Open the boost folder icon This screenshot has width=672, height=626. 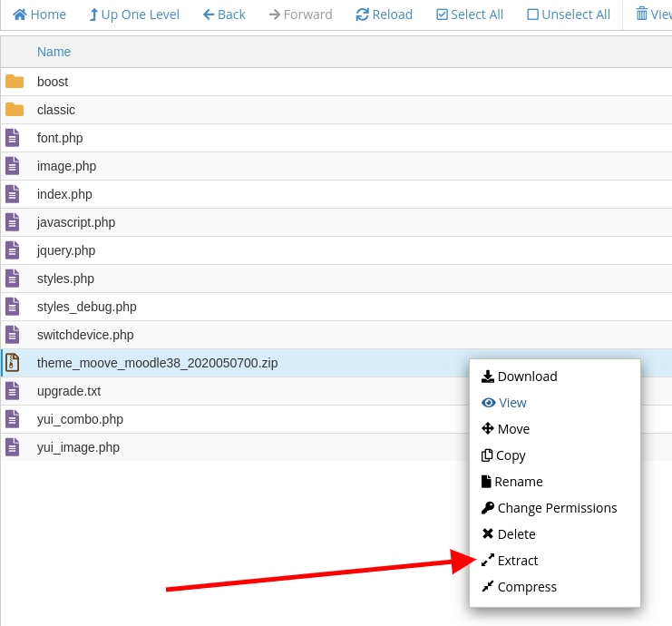point(15,82)
